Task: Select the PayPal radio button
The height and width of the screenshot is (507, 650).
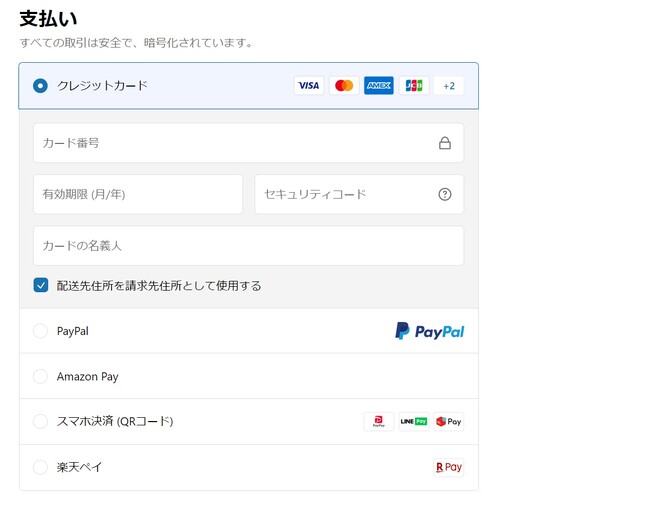Action: pyautogui.click(x=40, y=331)
